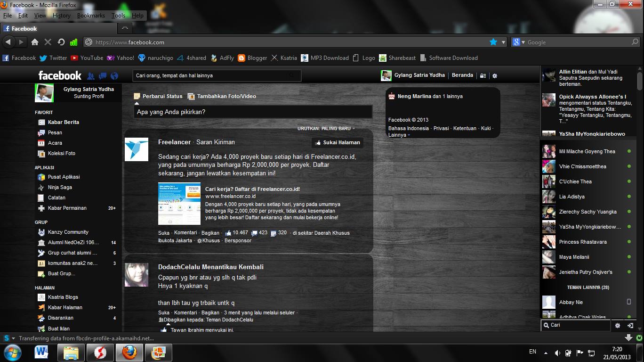Click the Windows Start button
This screenshot has width=644, height=362.
click(12, 352)
